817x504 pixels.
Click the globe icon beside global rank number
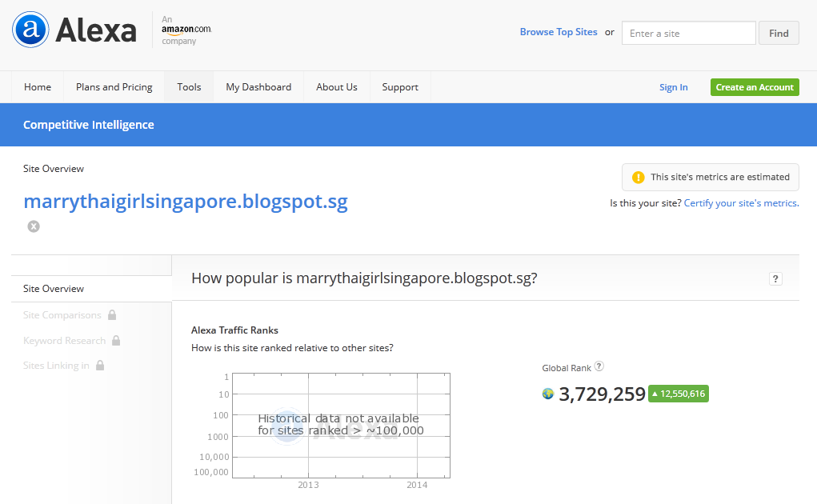pos(547,394)
